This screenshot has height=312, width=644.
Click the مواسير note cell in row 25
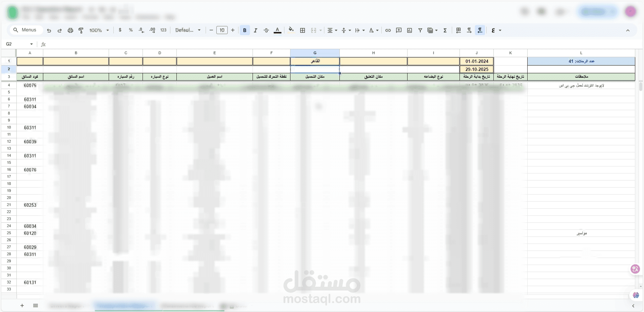pyautogui.click(x=581, y=233)
